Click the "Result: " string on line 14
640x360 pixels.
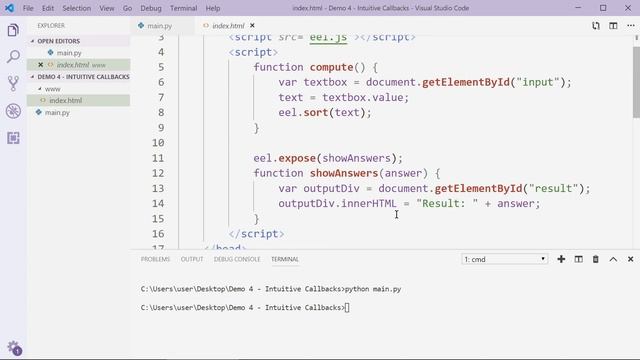[447, 203]
